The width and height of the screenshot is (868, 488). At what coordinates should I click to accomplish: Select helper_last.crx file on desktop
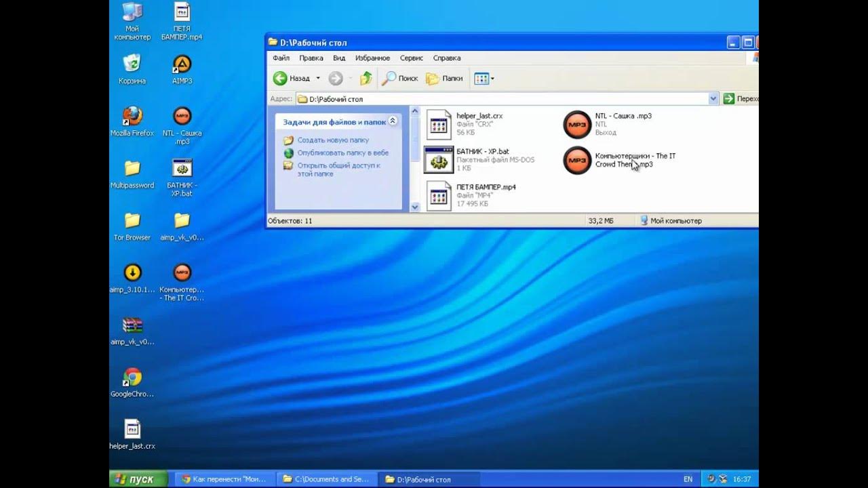pyautogui.click(x=132, y=435)
